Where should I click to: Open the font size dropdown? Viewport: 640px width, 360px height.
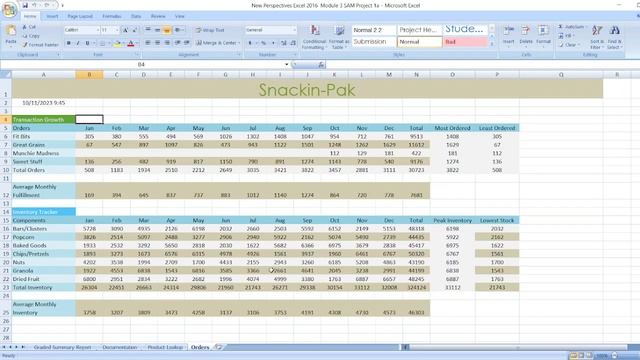click(116, 30)
